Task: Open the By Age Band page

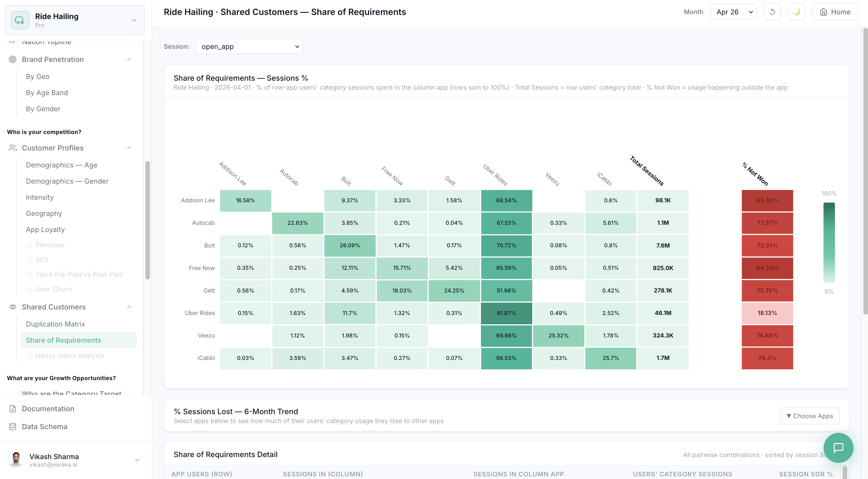Action: pos(47,93)
